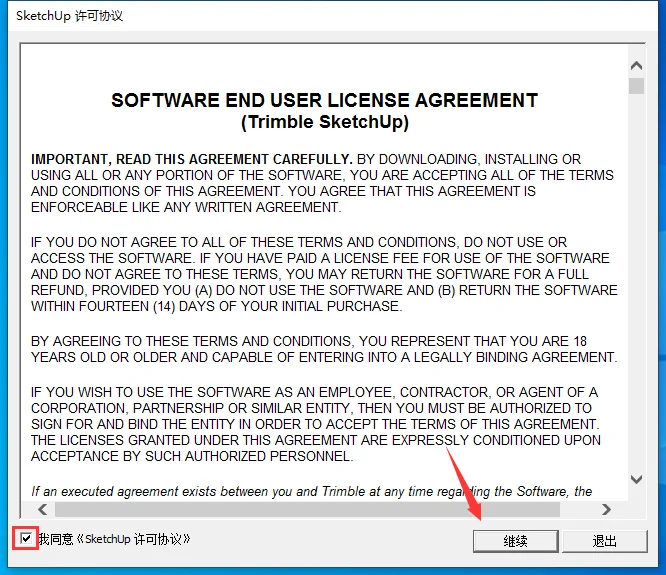Click the 退出 (Exit) button

pyautogui.click(x=604, y=541)
